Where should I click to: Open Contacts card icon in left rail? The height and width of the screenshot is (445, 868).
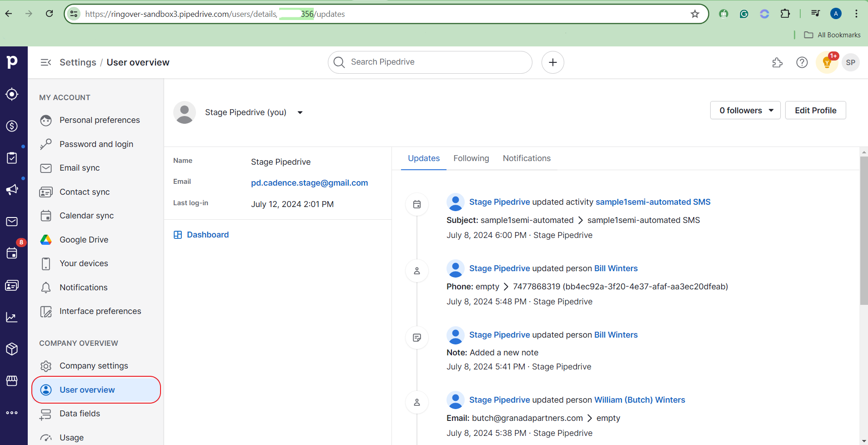tap(12, 285)
